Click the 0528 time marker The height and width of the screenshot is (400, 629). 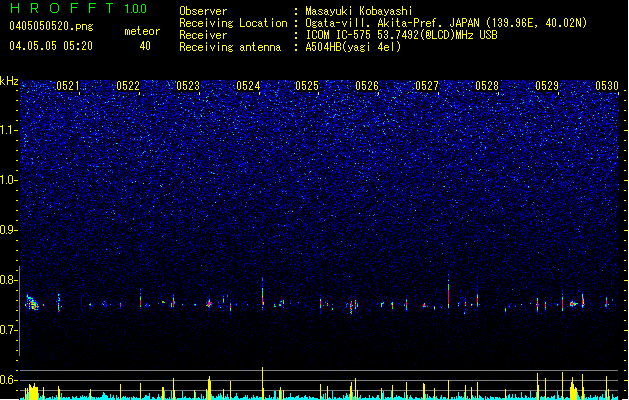tap(487, 86)
